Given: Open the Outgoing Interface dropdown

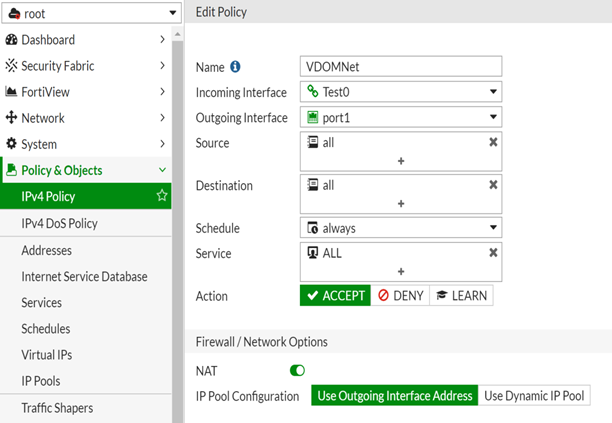Looking at the screenshot, I should [401, 118].
